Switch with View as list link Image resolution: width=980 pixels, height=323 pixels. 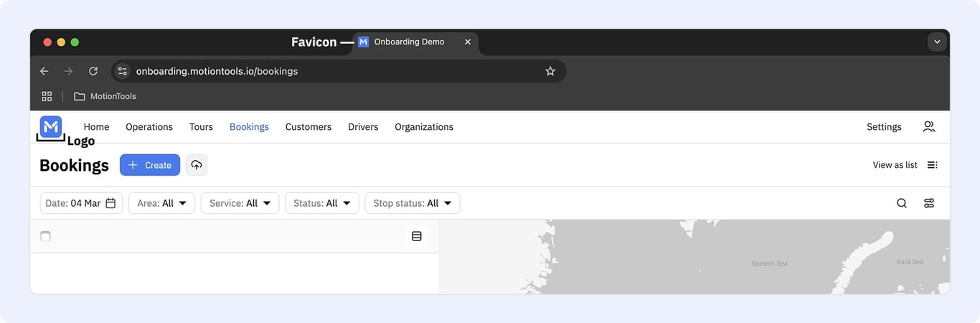[x=895, y=165]
